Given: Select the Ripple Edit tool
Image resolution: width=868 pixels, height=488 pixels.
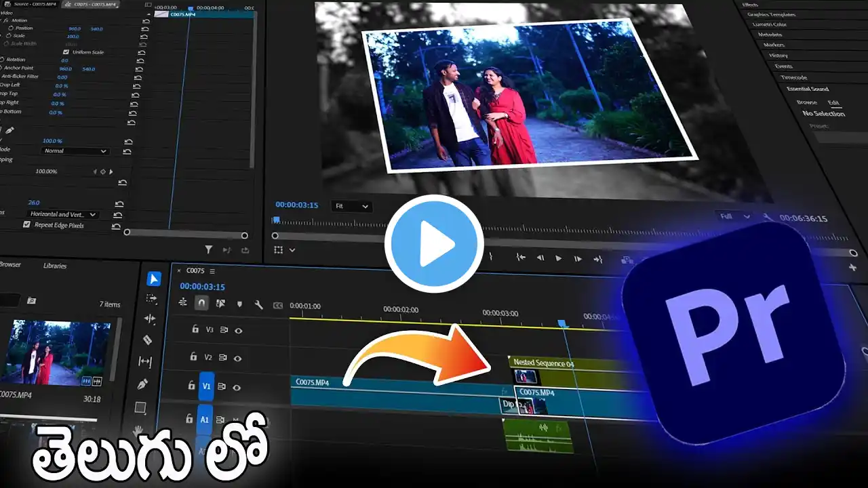Looking at the screenshot, I should click(x=149, y=319).
